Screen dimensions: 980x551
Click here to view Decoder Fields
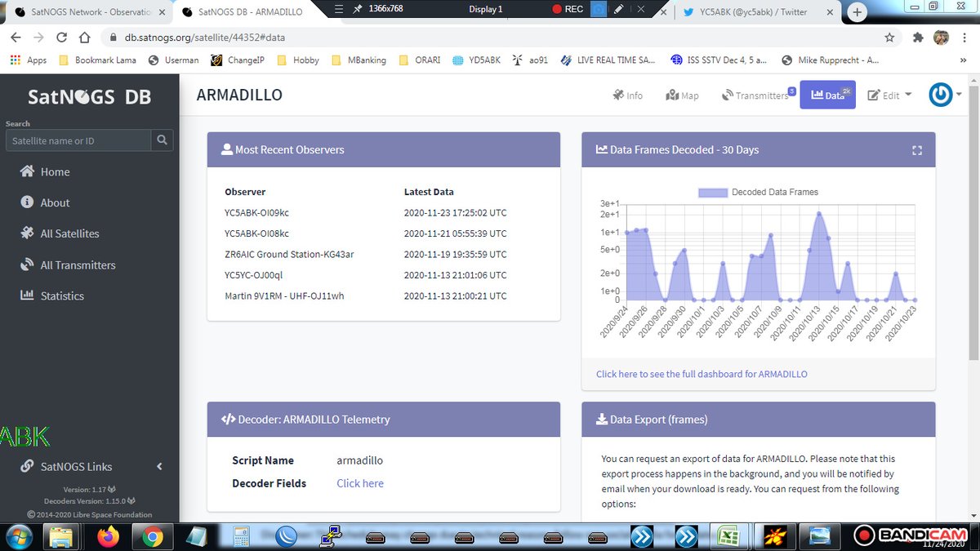360,483
